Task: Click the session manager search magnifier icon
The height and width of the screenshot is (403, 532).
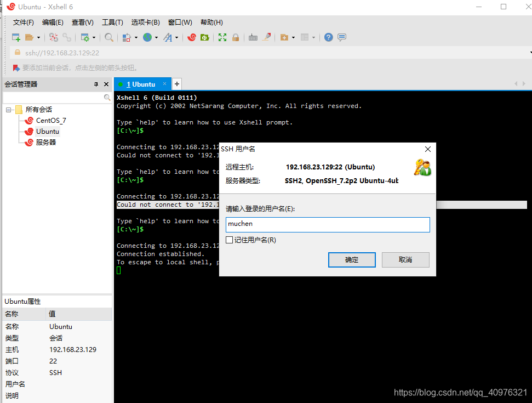Action: click(x=107, y=98)
